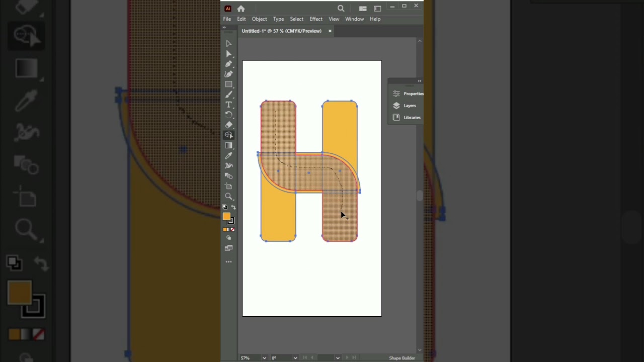Open the artboard navigation dropdown
This screenshot has width=644, height=362.
pyautogui.click(x=338, y=358)
